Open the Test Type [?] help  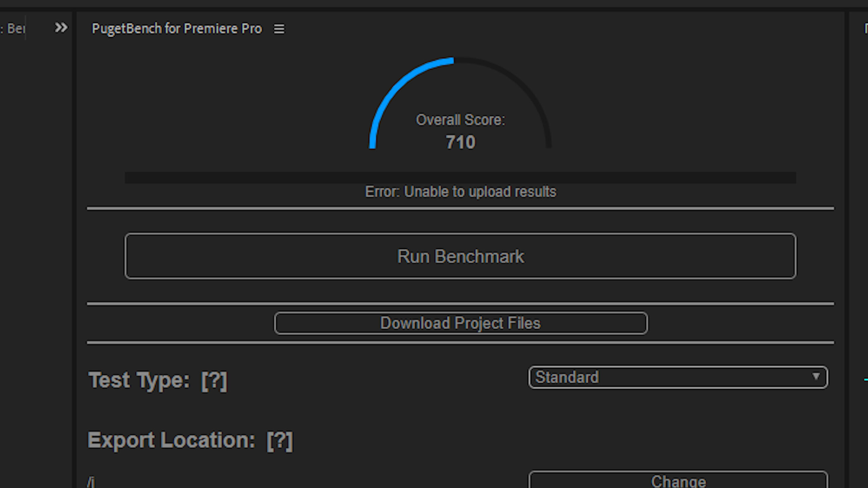[x=214, y=381]
